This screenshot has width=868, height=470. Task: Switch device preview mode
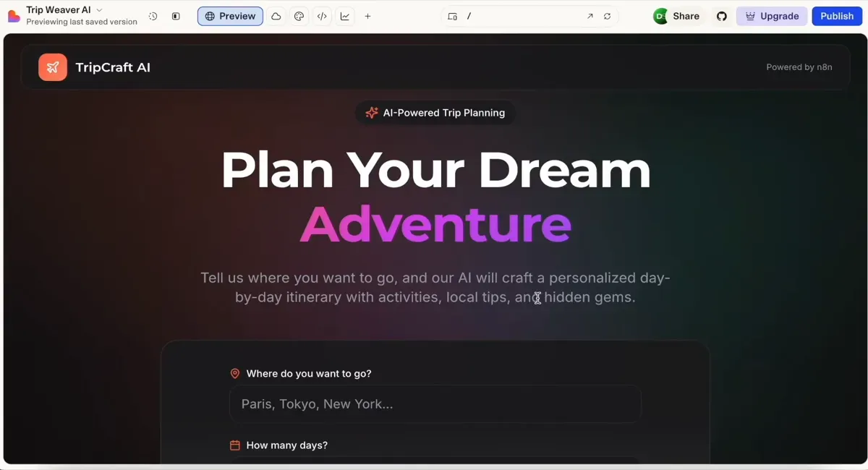[452, 16]
